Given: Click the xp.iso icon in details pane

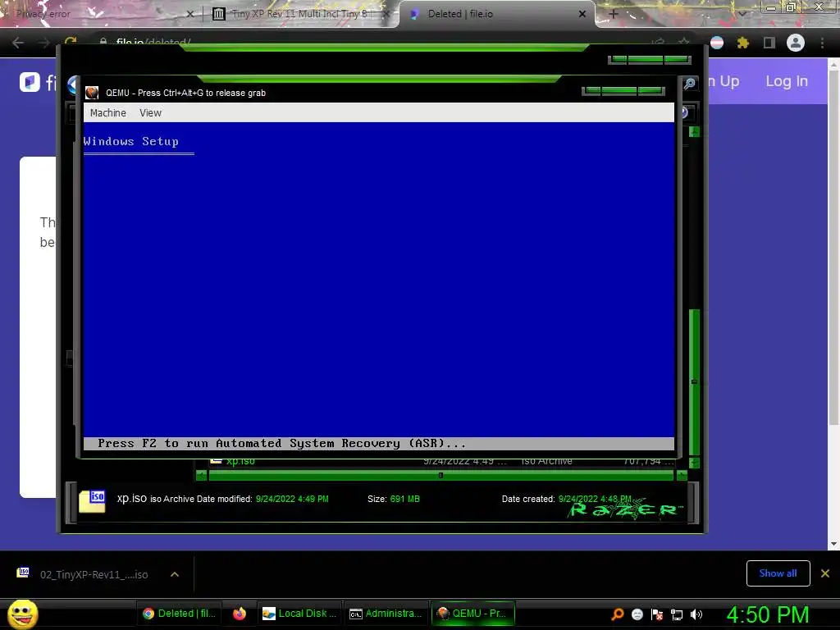Looking at the screenshot, I should click(92, 501).
